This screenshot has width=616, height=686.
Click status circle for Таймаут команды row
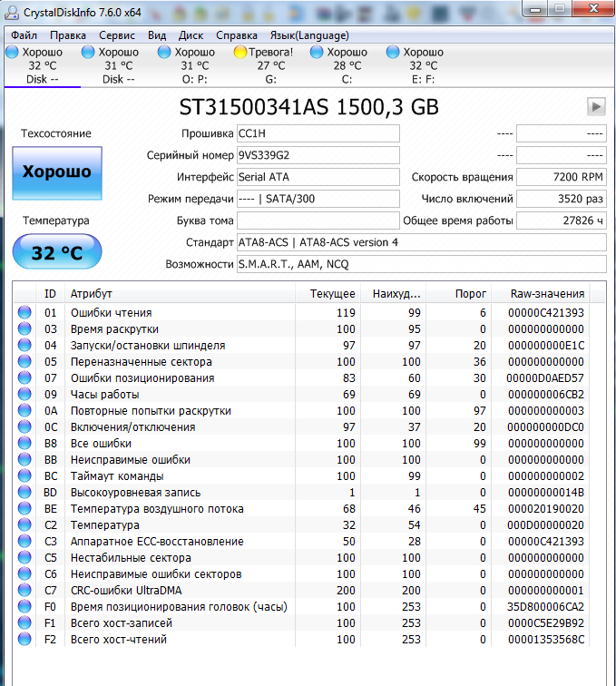click(x=24, y=475)
